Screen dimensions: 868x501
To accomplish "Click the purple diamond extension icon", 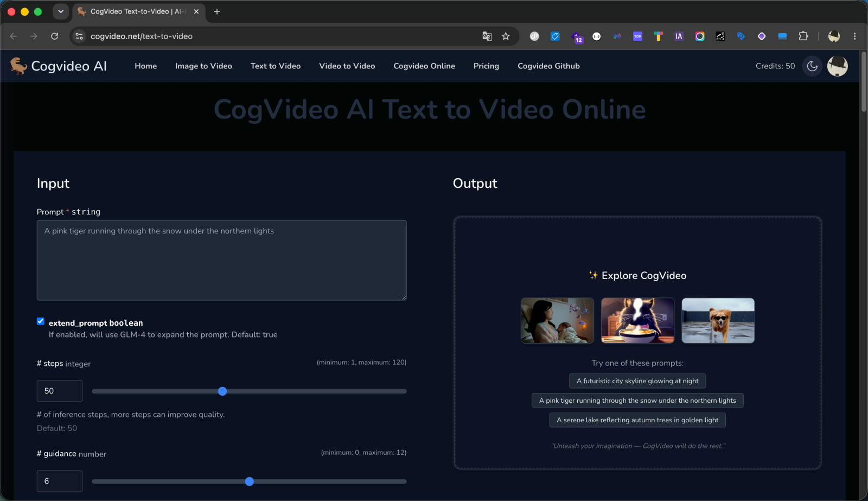I will (x=762, y=36).
